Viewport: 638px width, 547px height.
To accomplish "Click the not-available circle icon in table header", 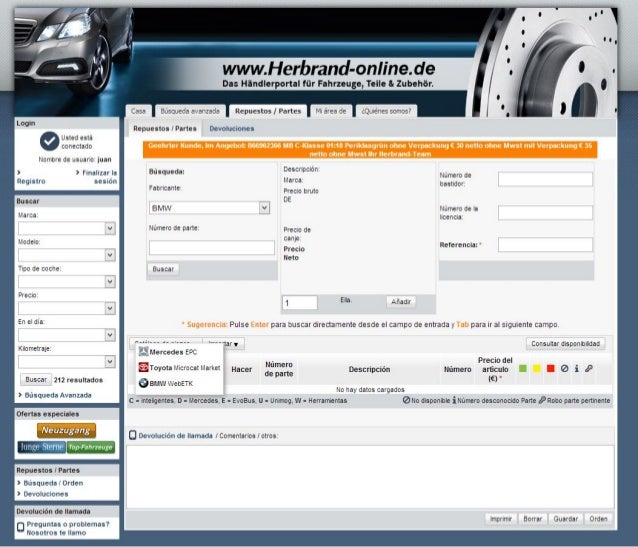I will coord(564,369).
